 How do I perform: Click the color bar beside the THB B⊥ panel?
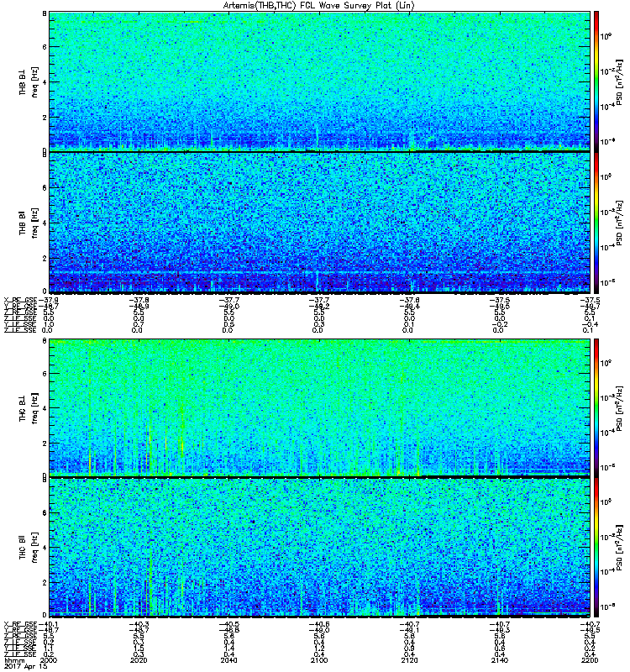point(596,81)
